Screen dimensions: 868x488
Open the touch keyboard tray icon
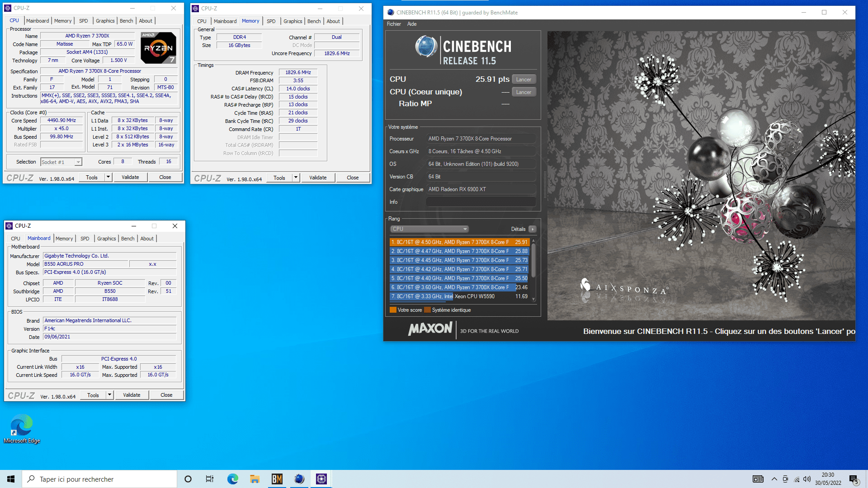(758, 479)
